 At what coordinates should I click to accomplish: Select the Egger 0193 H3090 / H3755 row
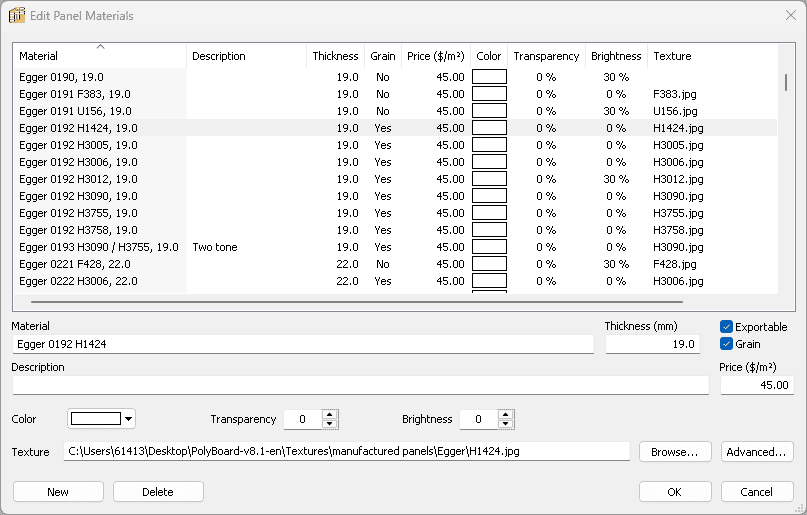pos(98,247)
